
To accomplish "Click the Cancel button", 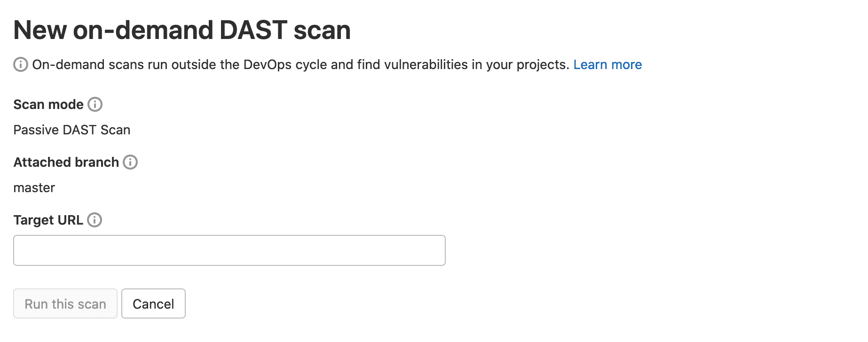I will click(x=153, y=303).
